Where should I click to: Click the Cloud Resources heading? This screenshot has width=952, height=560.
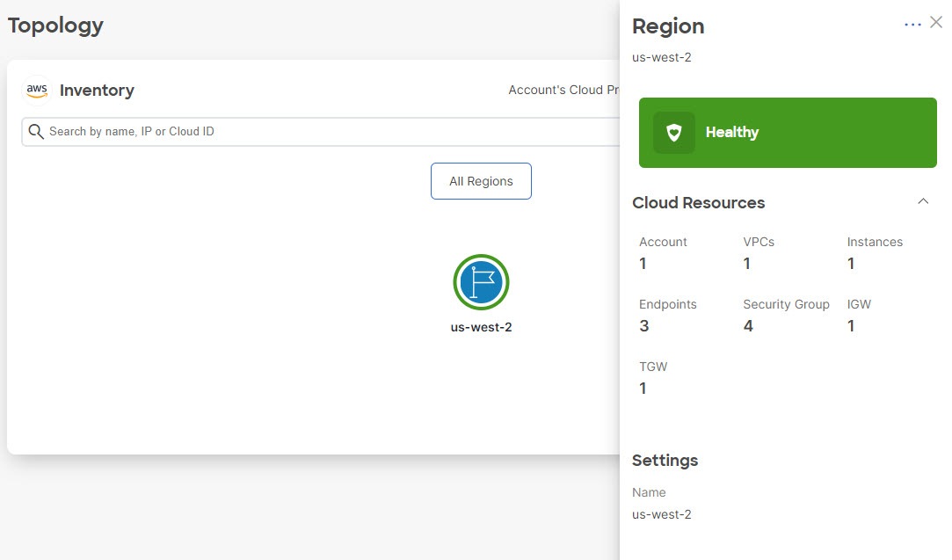tap(698, 203)
